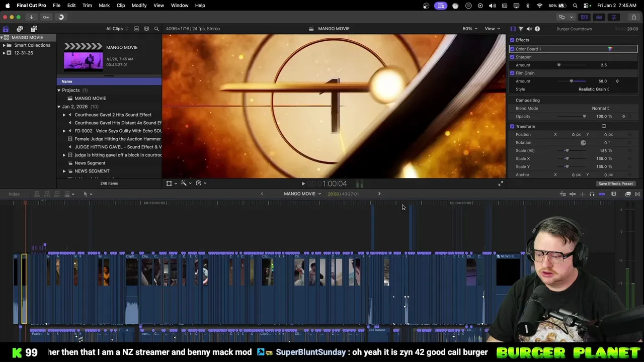Image resolution: width=644 pixels, height=362 pixels.
Task: Toggle the Browser panel button in toolbar
Action: click(584, 17)
